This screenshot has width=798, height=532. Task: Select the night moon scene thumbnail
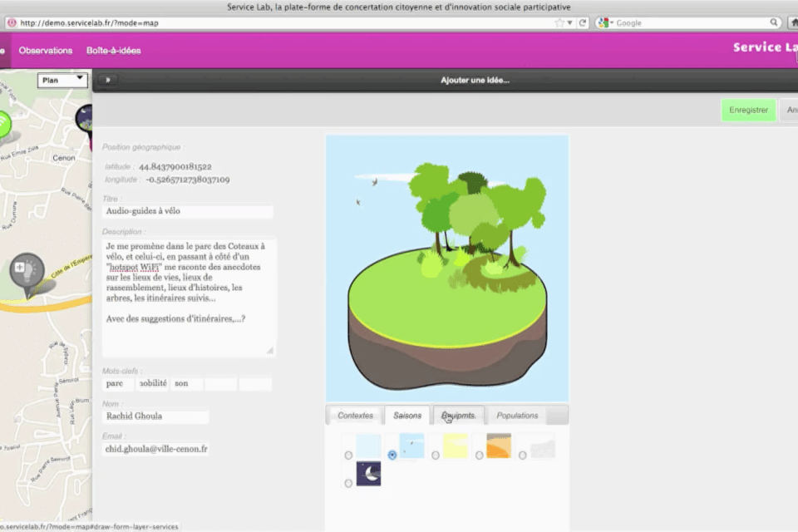click(368, 474)
